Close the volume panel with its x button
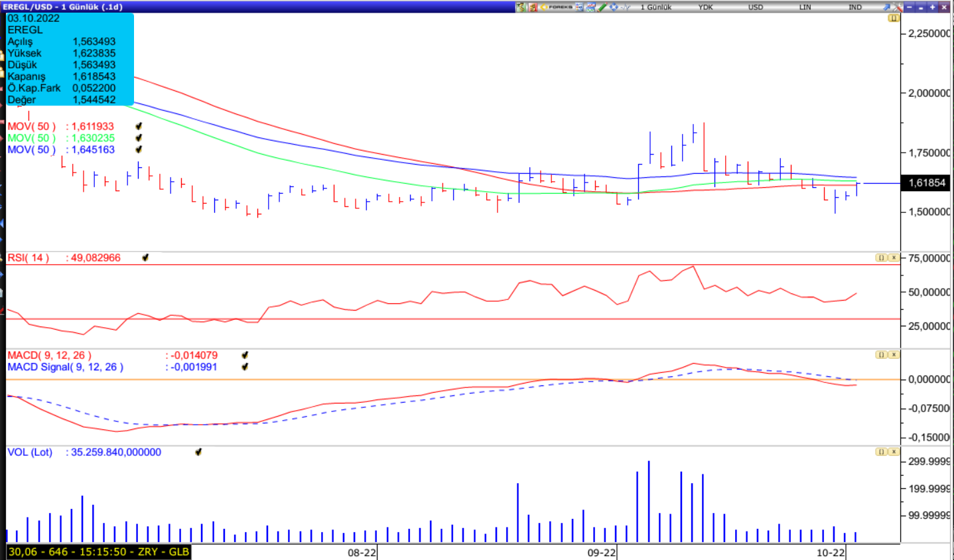The height and width of the screenshot is (560, 954). (894, 452)
